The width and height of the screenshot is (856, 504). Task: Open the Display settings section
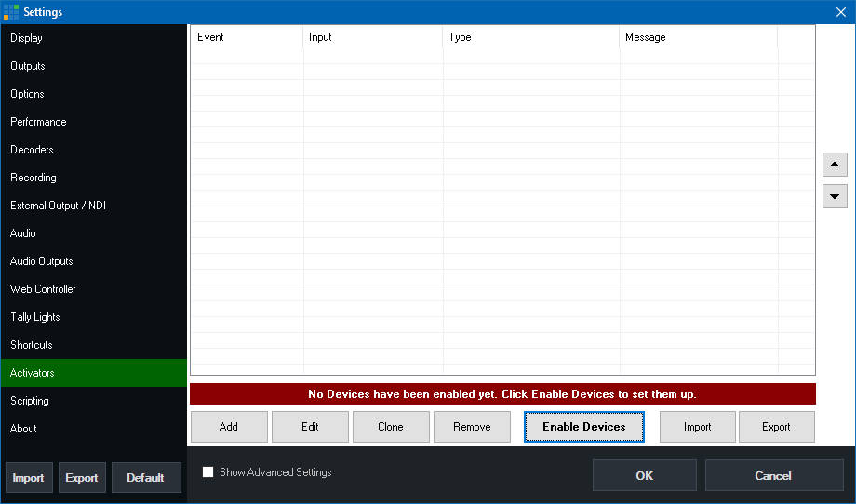(27, 38)
